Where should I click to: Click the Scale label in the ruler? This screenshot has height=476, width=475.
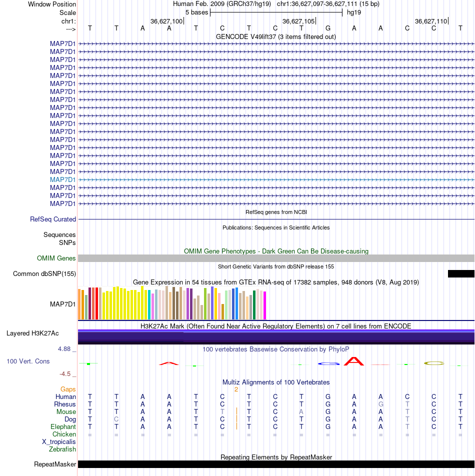[67, 13]
